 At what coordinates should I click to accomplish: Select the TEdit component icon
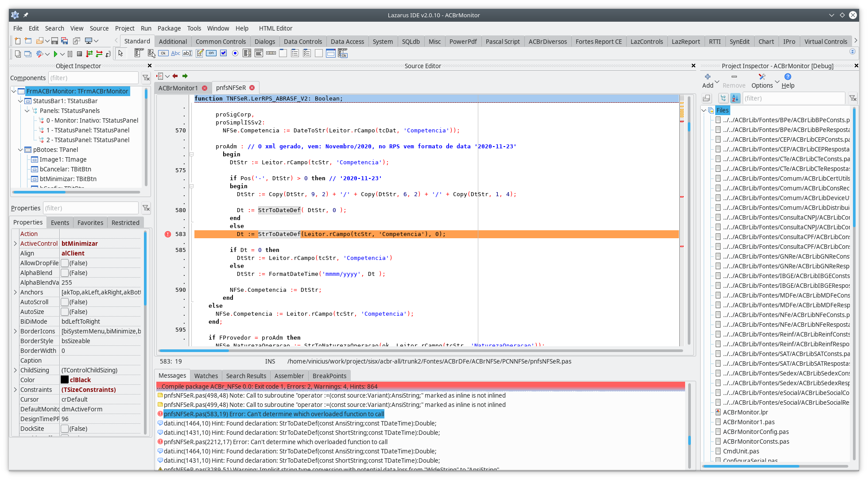187,53
